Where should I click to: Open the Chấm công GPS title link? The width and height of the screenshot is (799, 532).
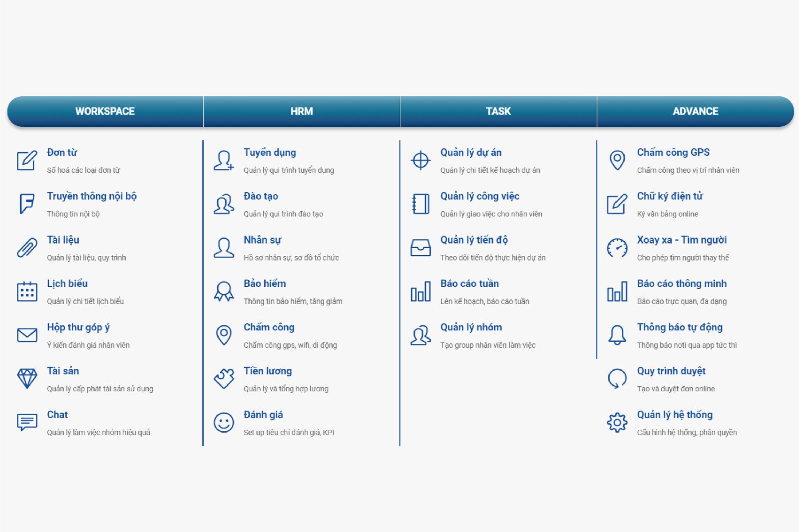coord(673,153)
